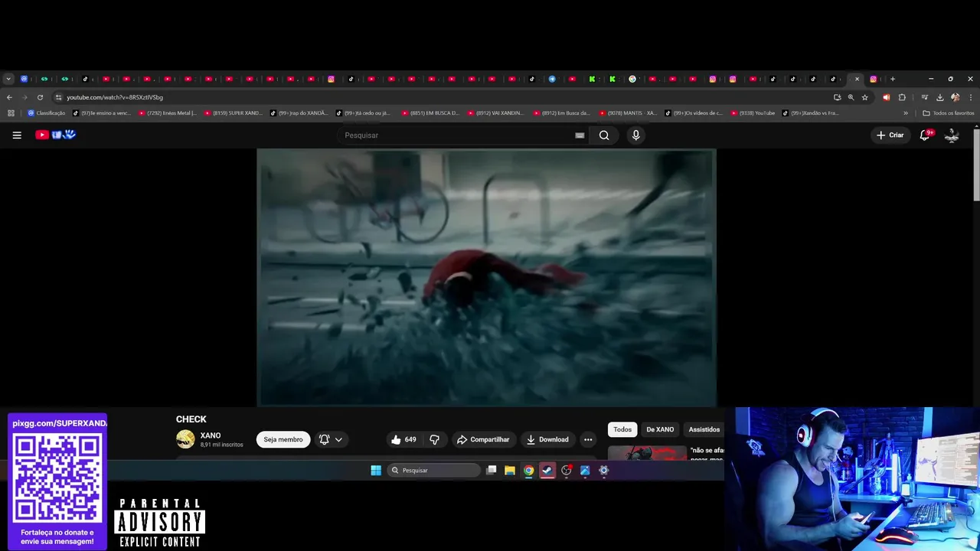Image resolution: width=980 pixels, height=551 pixels.
Task: Click the Criar create button
Action: [x=890, y=135]
